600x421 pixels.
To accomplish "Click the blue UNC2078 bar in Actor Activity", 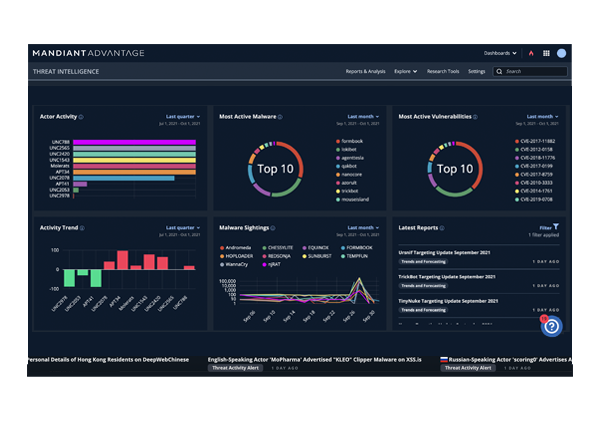I will [124, 178].
